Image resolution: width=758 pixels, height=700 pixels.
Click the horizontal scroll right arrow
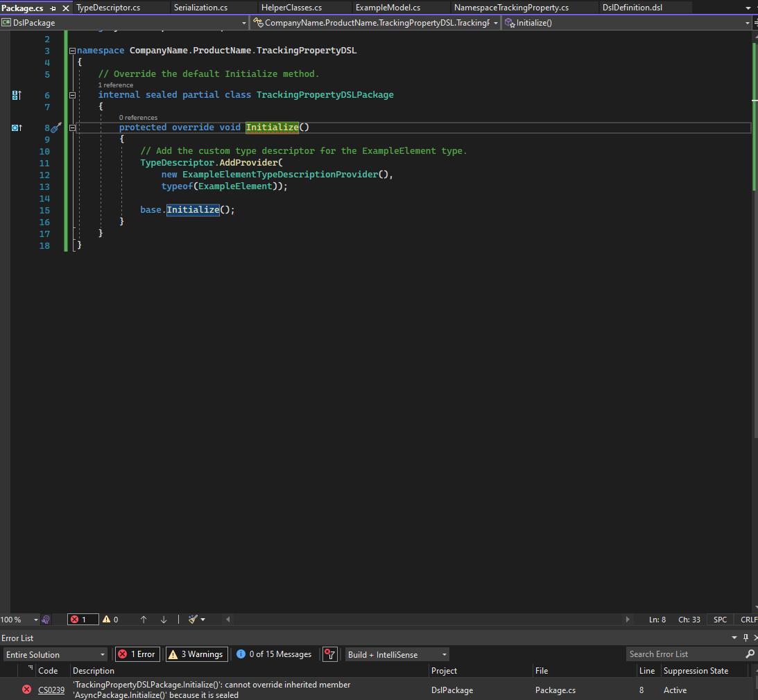point(628,620)
